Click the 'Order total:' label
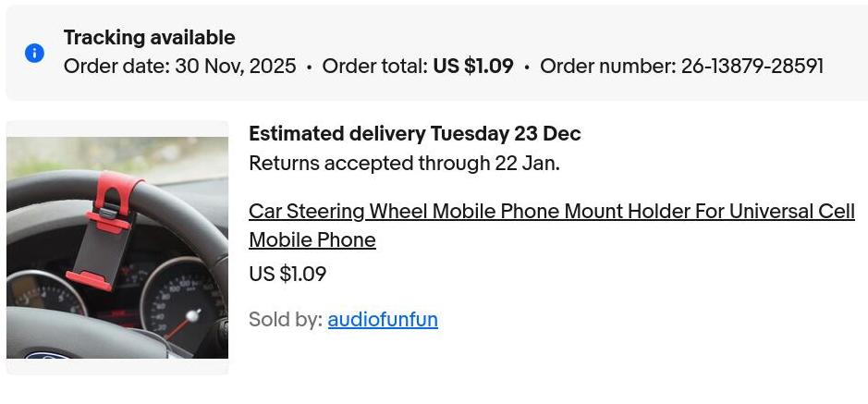The width and height of the screenshot is (868, 404). click(374, 67)
